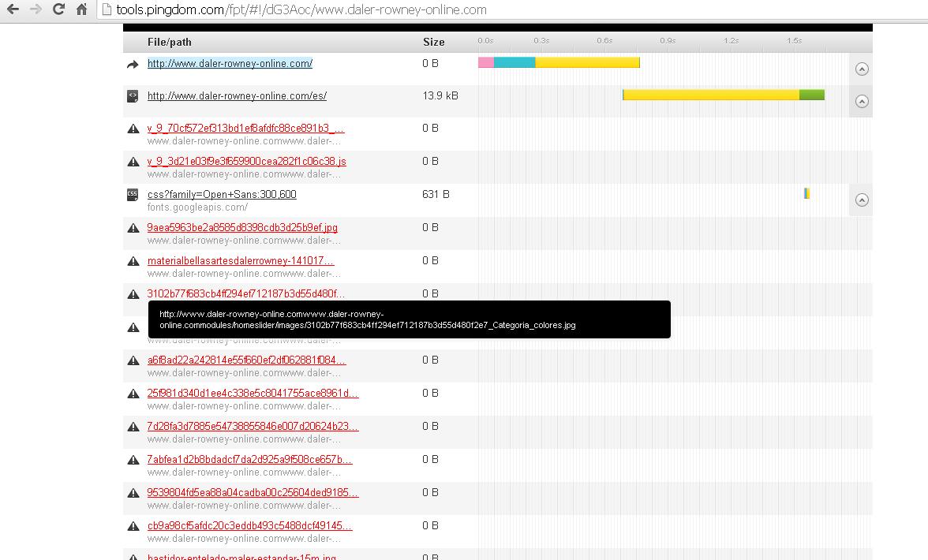Focus the address bar showing tools.pingdom.com URL
The height and width of the screenshot is (560, 928).
click(x=512, y=9)
